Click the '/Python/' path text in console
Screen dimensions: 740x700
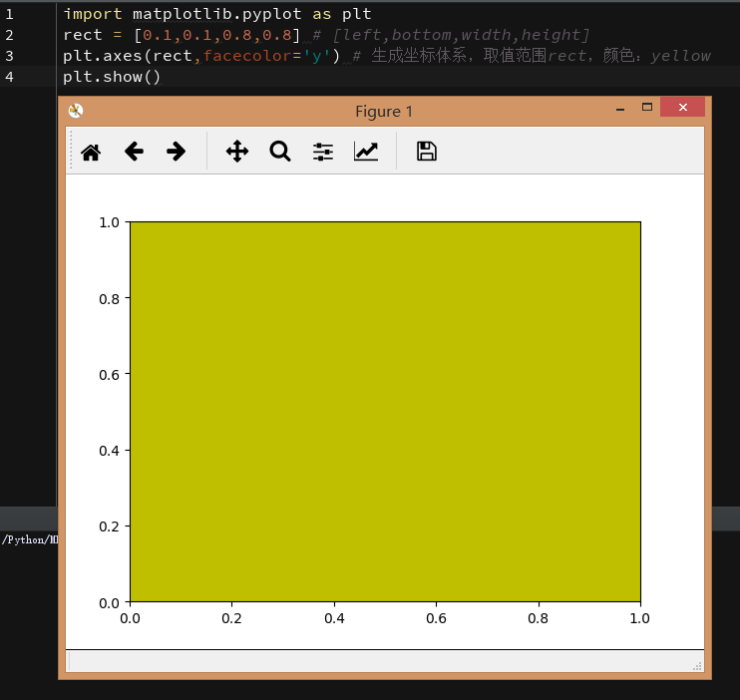click(29, 539)
